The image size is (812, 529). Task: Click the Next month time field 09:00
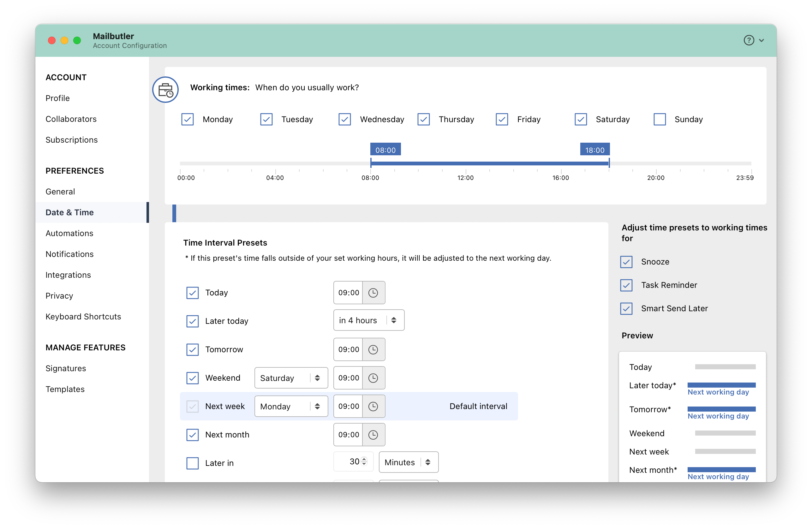348,435
